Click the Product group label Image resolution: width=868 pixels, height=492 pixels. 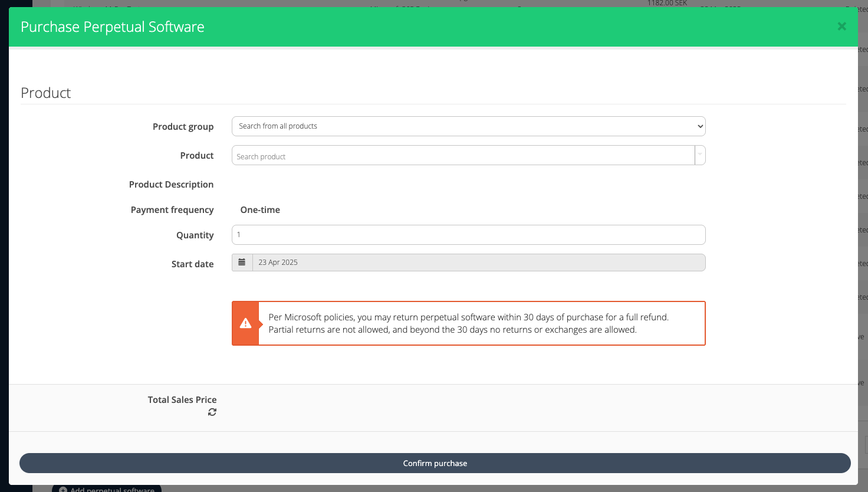click(x=183, y=127)
